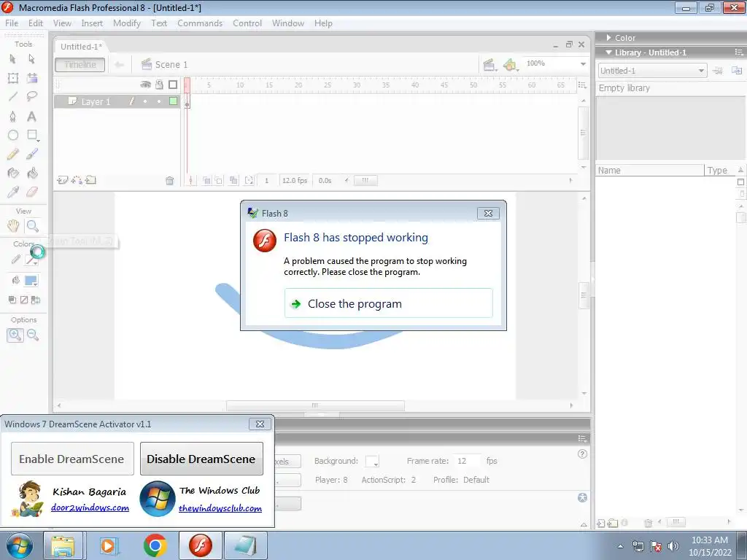Click the Insert Layer icon
Image resolution: width=747 pixels, height=560 pixels.
pyautogui.click(x=63, y=180)
